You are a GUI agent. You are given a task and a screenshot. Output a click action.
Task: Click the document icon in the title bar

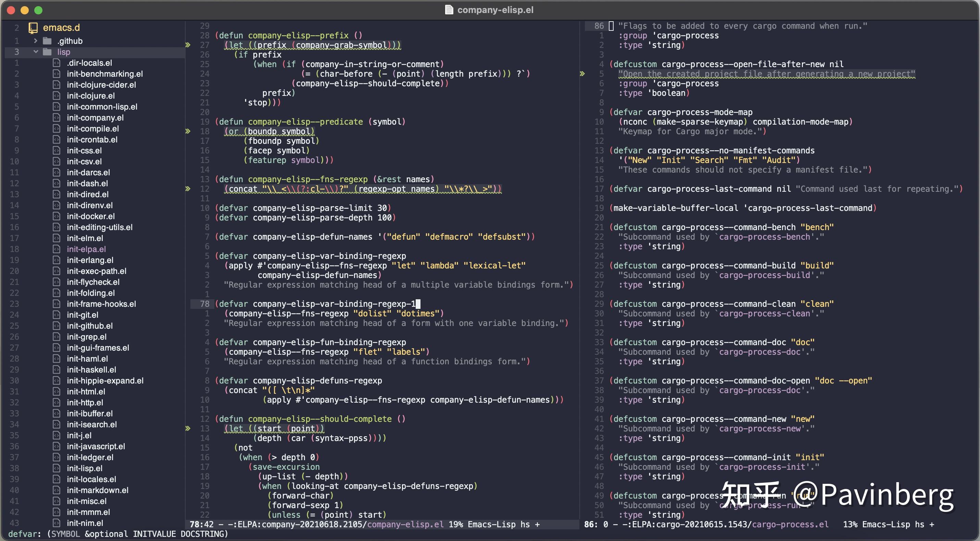click(449, 10)
